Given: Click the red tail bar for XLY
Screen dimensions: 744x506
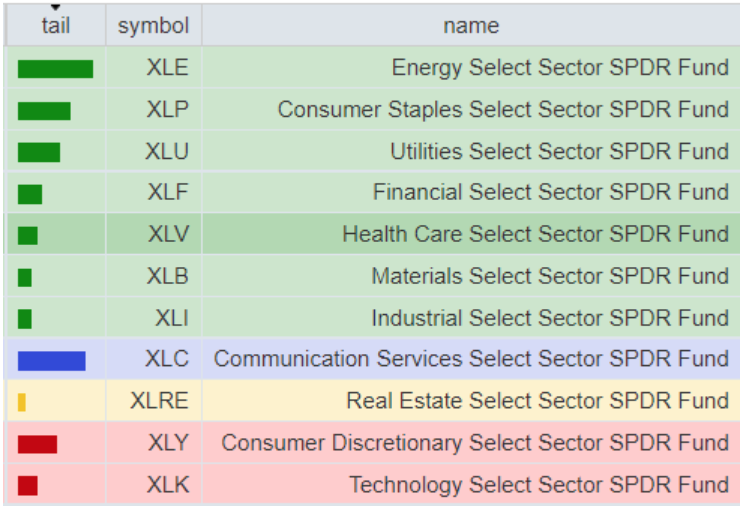Looking at the screenshot, I should coord(38,444).
